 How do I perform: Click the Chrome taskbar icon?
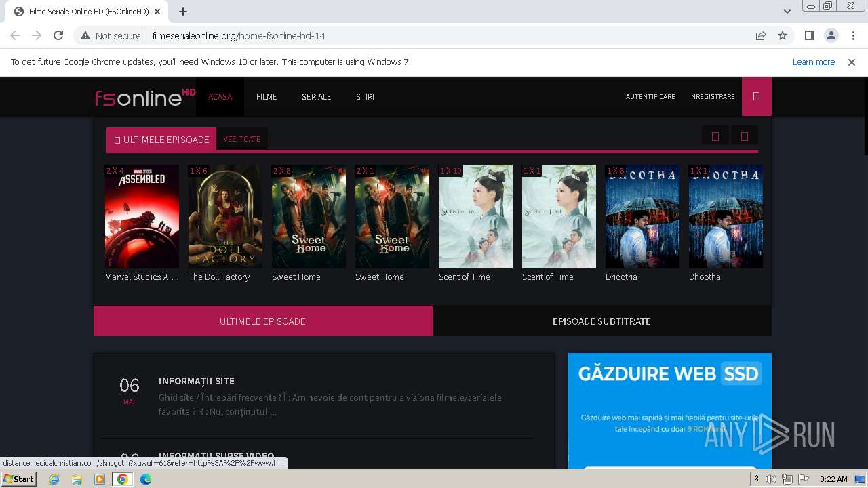(x=123, y=479)
